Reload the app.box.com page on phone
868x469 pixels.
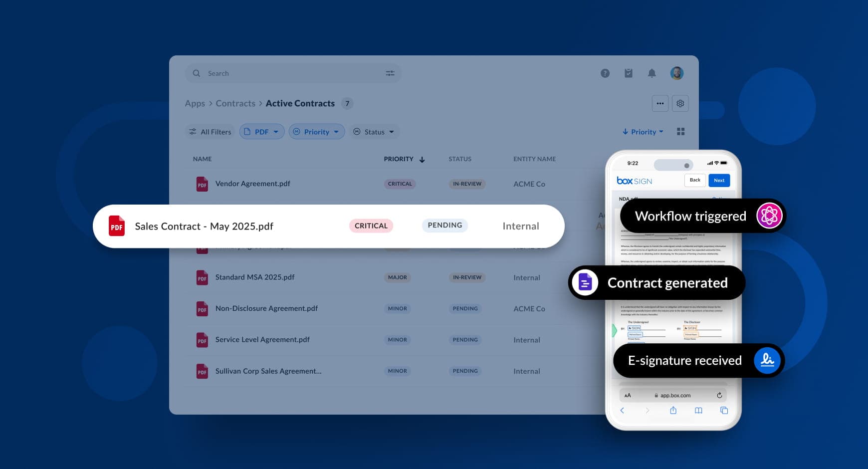(x=719, y=395)
